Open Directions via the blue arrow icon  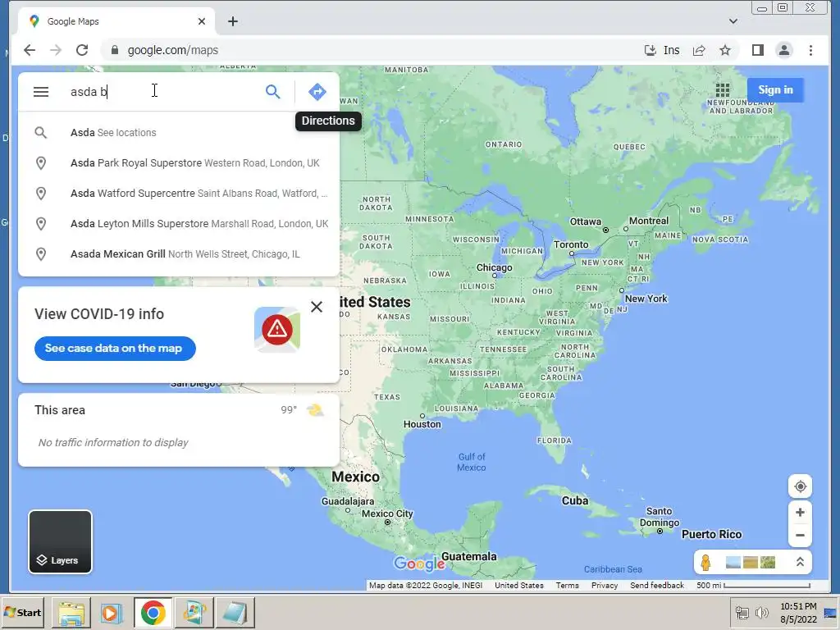317,92
